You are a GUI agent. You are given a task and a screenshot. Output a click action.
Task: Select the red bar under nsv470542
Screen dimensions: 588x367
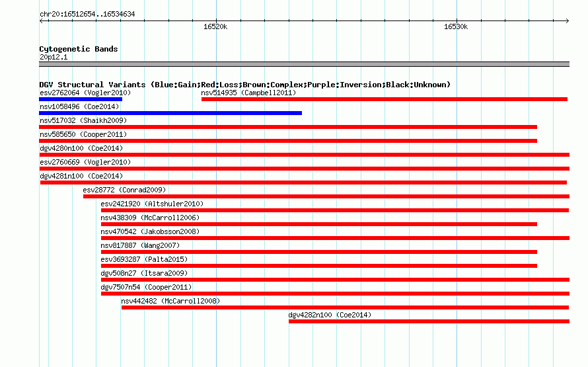click(335, 238)
